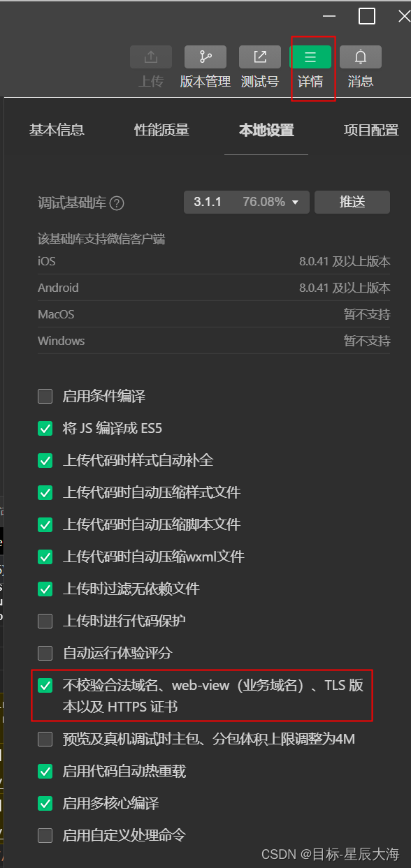Enable 上传时进行代码保护
The width and height of the screenshot is (411, 868).
(45, 621)
